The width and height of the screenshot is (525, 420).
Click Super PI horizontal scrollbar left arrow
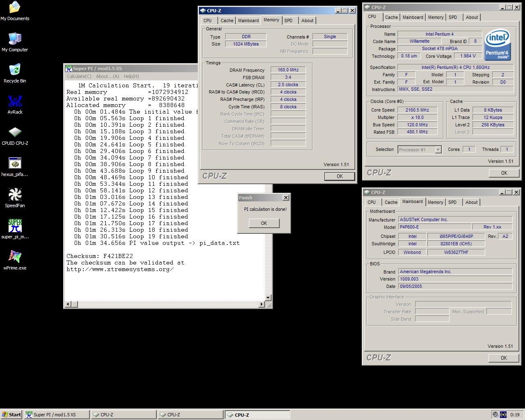click(68, 304)
